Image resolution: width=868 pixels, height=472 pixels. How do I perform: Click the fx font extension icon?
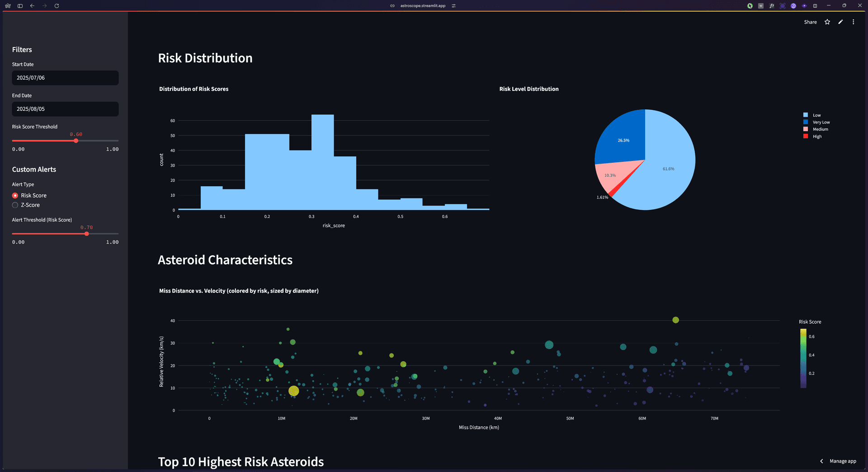tap(772, 6)
